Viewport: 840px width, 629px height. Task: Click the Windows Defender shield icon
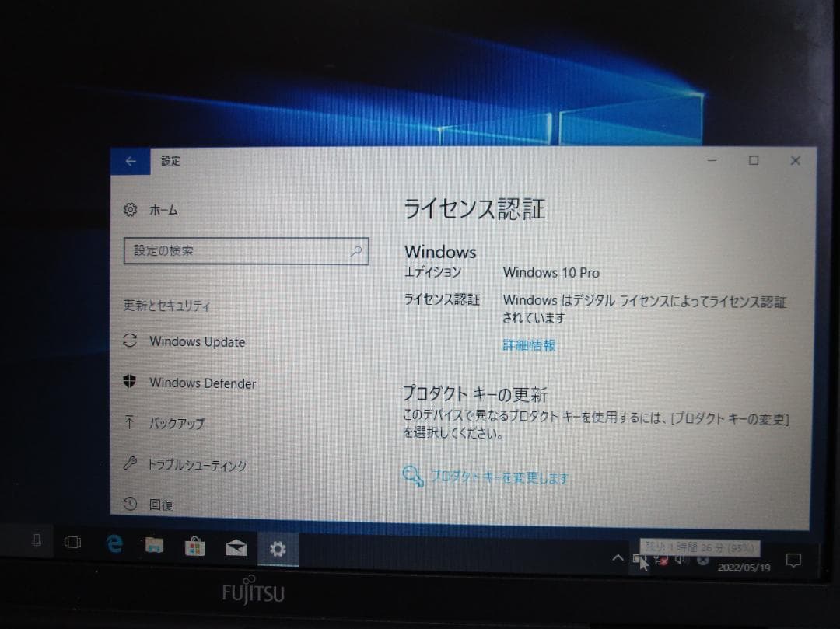(x=129, y=381)
